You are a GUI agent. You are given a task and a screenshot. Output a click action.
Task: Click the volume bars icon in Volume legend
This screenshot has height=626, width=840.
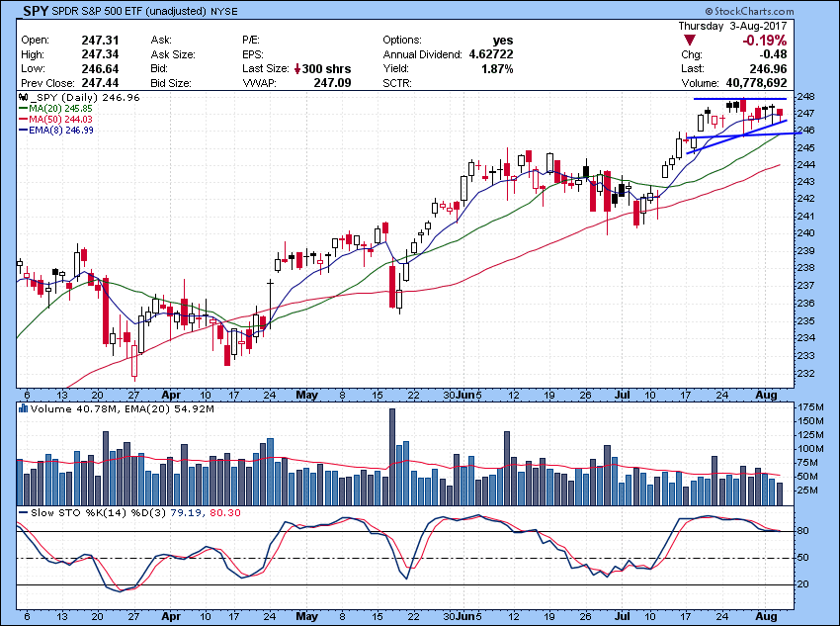click(23, 408)
